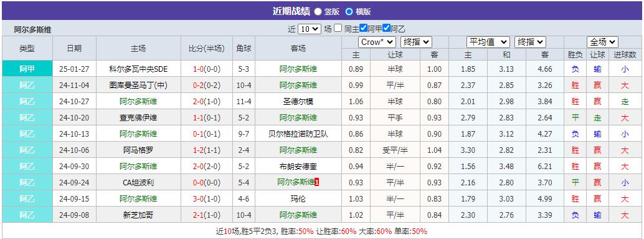
Task: Click the 0-2(0-2) score
Action: click(207, 85)
